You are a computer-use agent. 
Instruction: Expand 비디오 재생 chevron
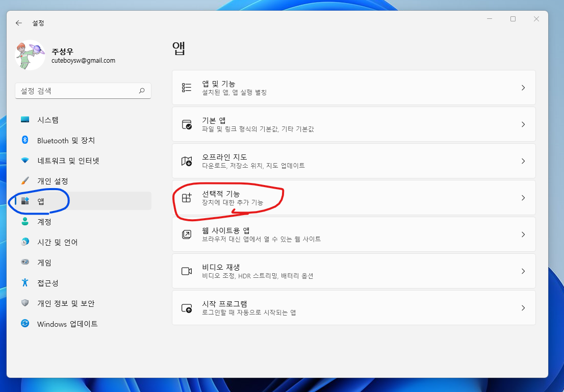(523, 271)
